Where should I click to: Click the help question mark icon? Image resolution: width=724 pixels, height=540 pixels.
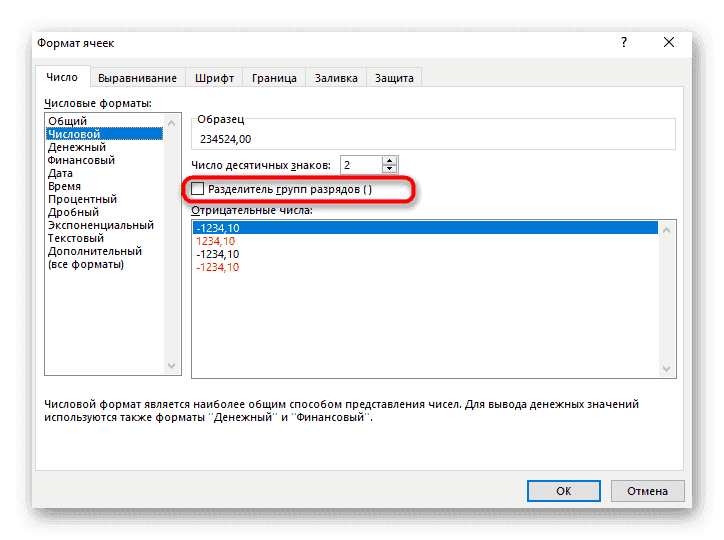click(624, 43)
